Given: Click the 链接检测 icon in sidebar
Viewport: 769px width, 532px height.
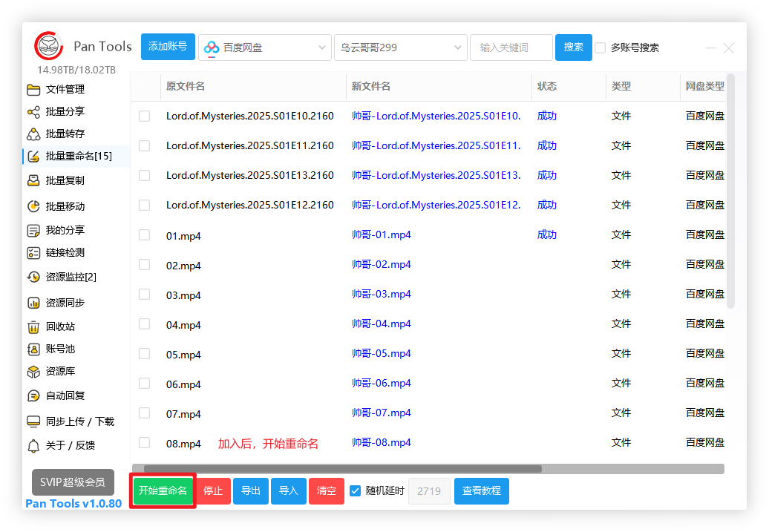Looking at the screenshot, I should 33,253.
